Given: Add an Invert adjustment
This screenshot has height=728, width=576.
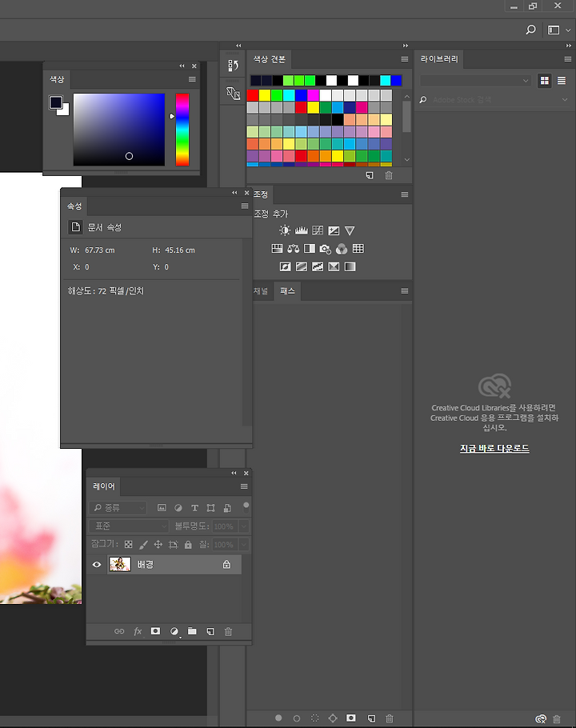Looking at the screenshot, I should (285, 266).
